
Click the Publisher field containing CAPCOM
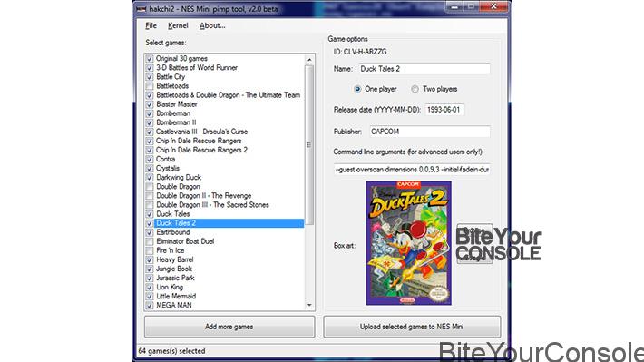click(430, 132)
